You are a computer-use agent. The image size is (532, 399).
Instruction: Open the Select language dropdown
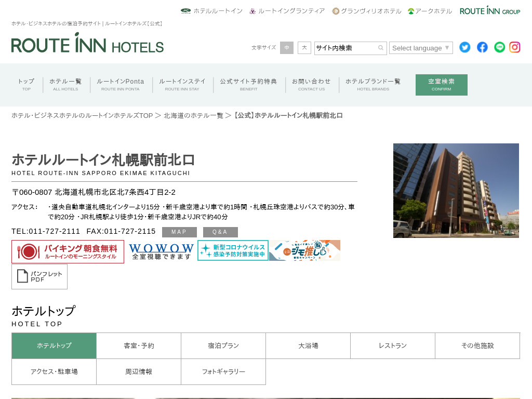pyautogui.click(x=421, y=48)
